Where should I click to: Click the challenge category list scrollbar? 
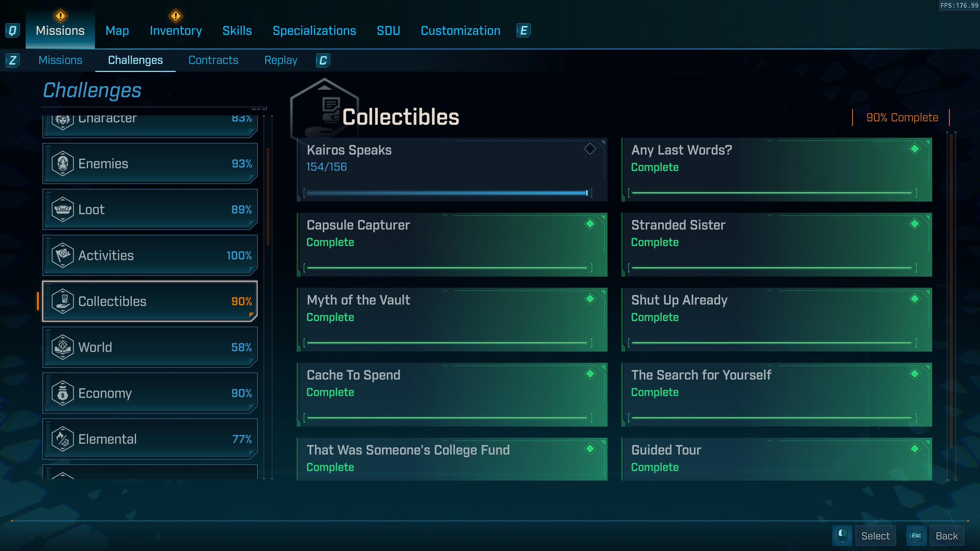[268, 196]
